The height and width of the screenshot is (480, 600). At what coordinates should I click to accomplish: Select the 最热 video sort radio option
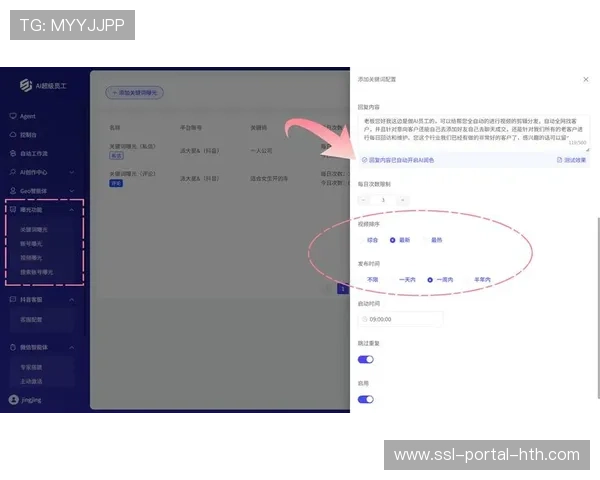pyautogui.click(x=432, y=240)
